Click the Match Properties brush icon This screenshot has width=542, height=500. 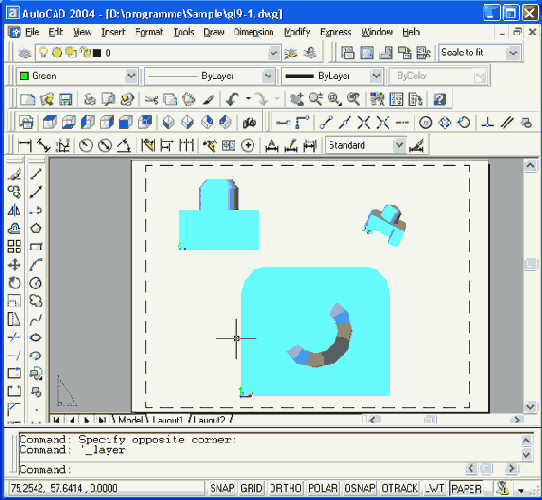click(x=208, y=100)
